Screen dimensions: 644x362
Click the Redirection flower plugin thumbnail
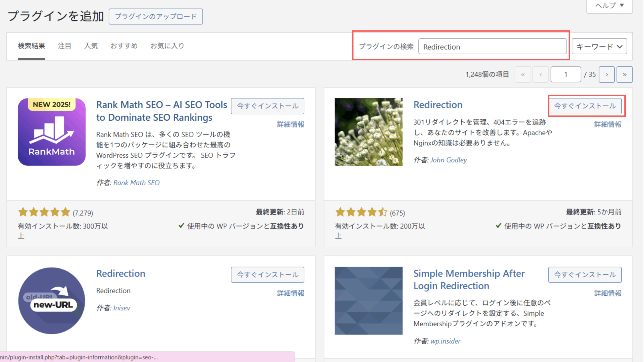(x=368, y=132)
